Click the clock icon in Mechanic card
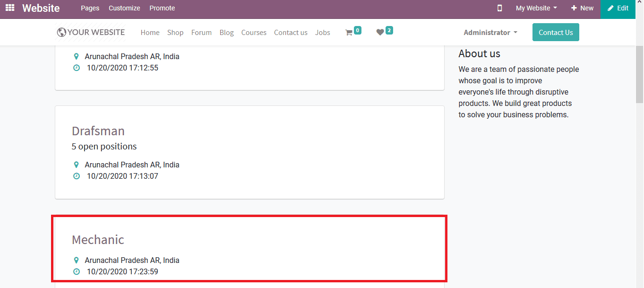 click(x=77, y=271)
